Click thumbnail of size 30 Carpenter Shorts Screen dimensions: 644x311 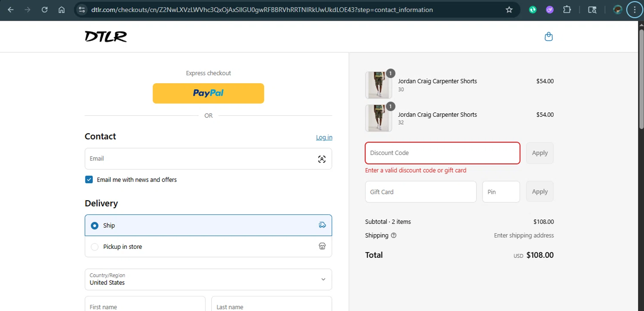pos(378,85)
